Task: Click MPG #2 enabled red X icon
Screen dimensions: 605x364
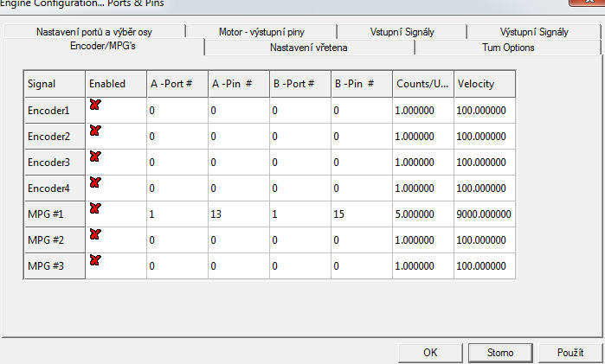Action: 95,234
